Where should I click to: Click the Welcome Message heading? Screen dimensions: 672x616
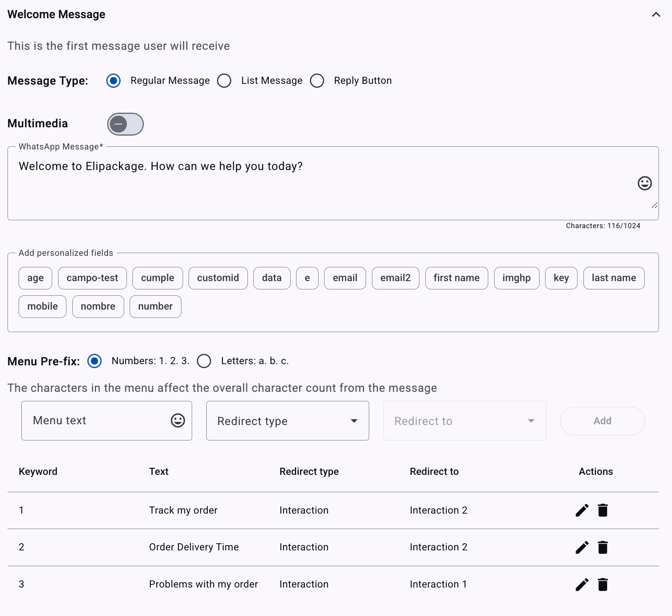pos(57,15)
